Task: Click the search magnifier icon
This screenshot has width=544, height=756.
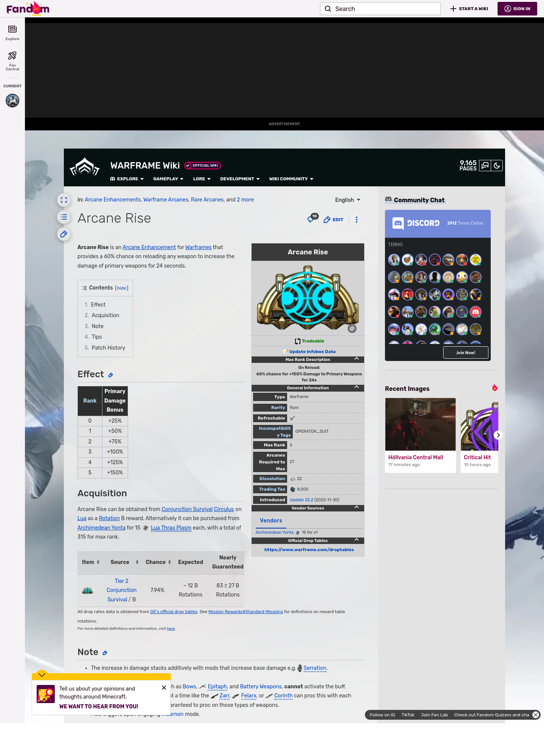Action: pyautogui.click(x=328, y=9)
